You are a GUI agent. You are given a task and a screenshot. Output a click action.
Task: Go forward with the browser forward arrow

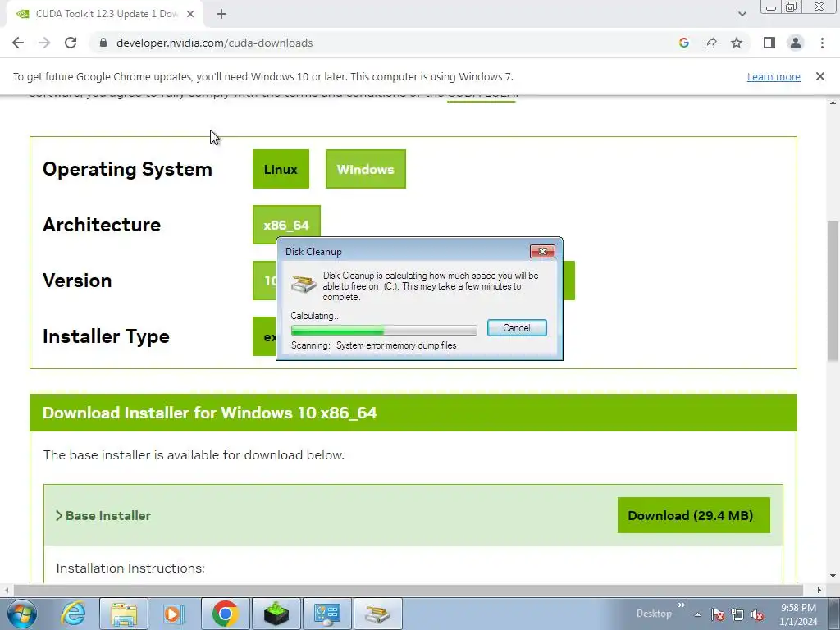(x=44, y=43)
